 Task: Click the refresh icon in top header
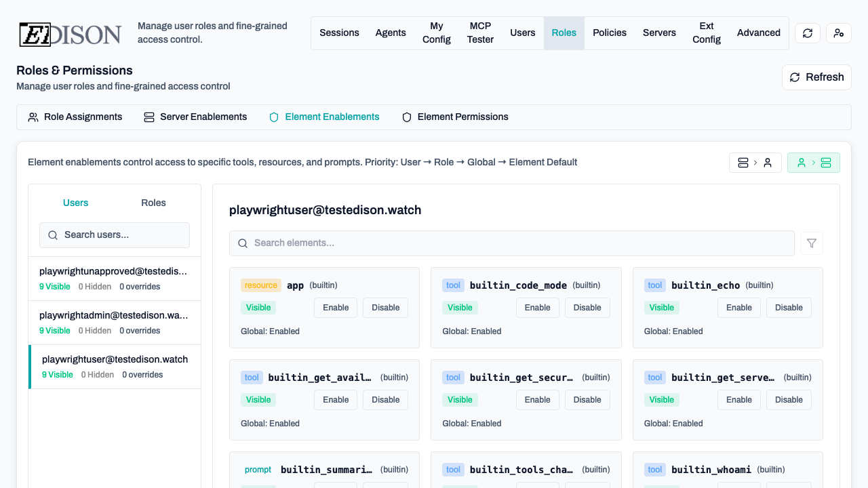807,33
